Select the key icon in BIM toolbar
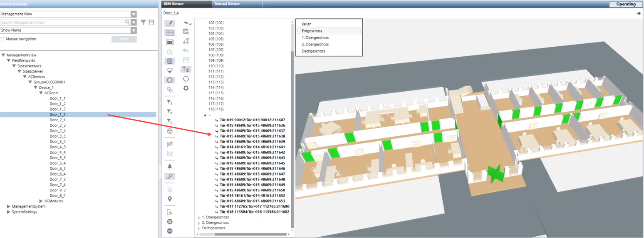This screenshot has width=644, height=238. [x=170, y=176]
